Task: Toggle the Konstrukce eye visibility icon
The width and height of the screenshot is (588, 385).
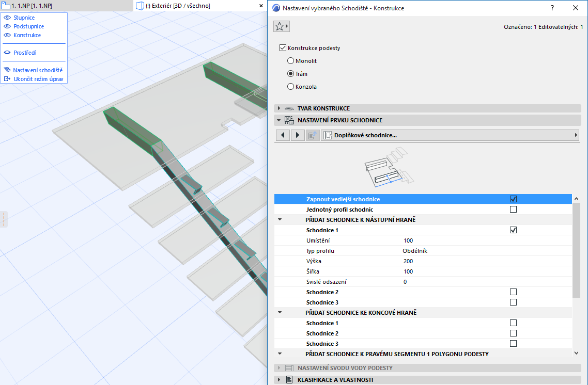Action: point(7,35)
